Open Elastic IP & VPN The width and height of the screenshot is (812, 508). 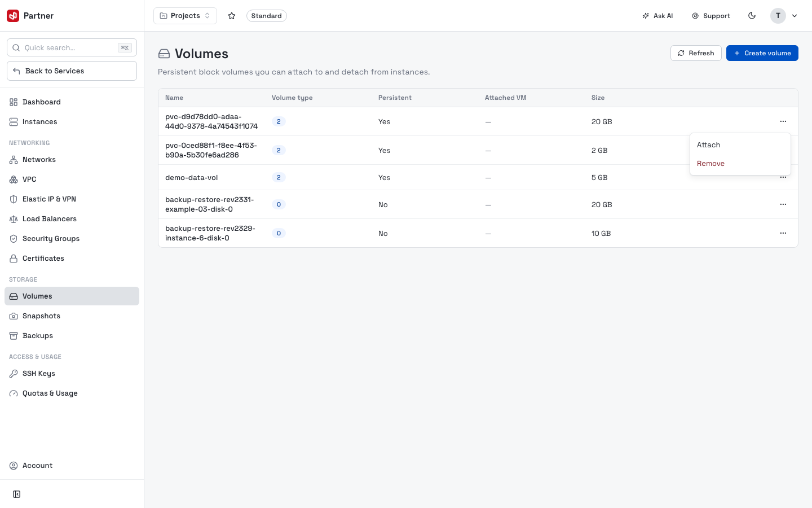(72, 199)
